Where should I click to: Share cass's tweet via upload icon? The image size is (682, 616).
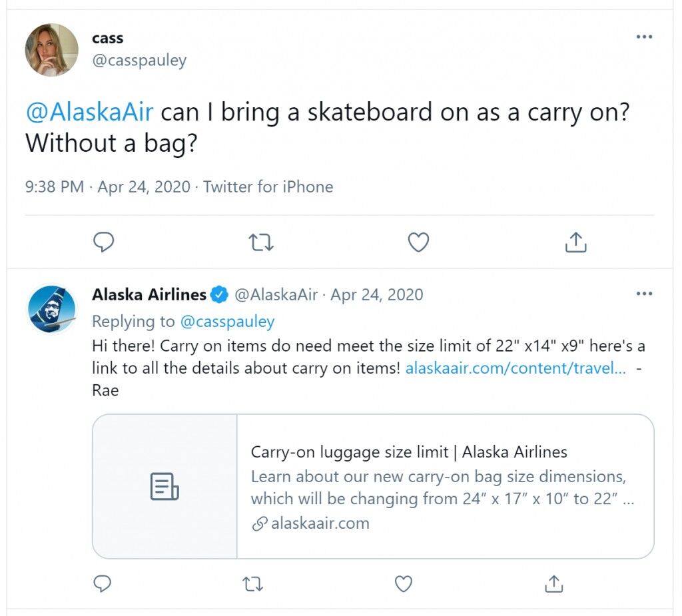click(x=576, y=242)
